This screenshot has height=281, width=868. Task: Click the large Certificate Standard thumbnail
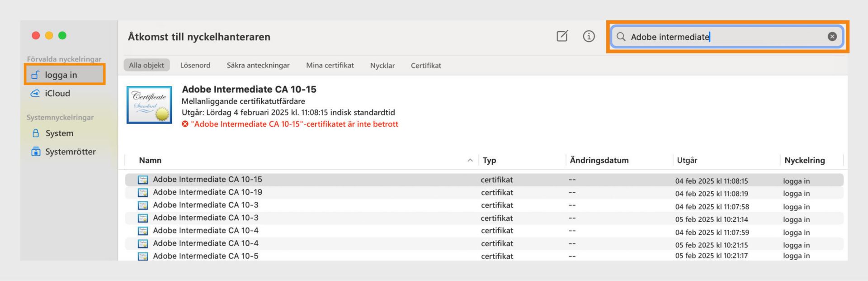(x=149, y=105)
